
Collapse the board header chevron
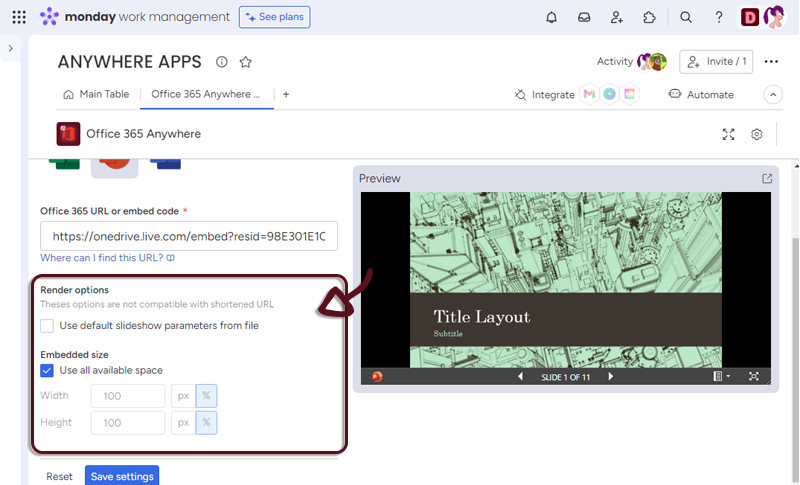tap(772, 95)
